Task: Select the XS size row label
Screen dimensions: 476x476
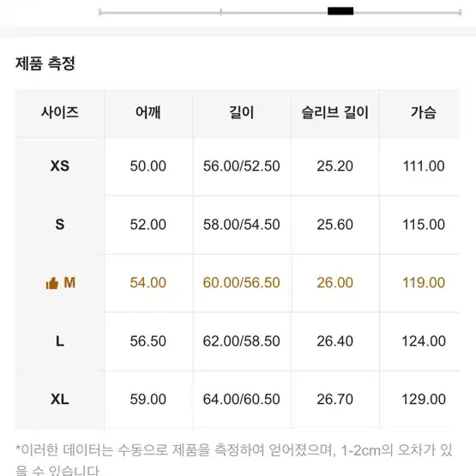Action: tap(60, 166)
